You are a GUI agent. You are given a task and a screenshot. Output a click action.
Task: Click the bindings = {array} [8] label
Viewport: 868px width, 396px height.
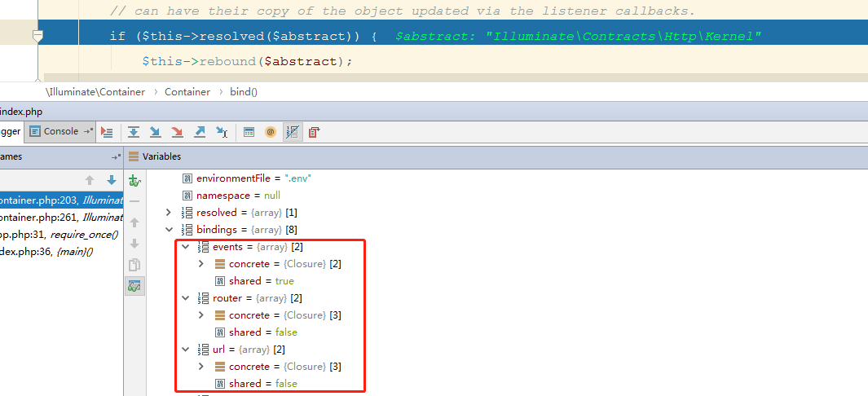pos(248,230)
